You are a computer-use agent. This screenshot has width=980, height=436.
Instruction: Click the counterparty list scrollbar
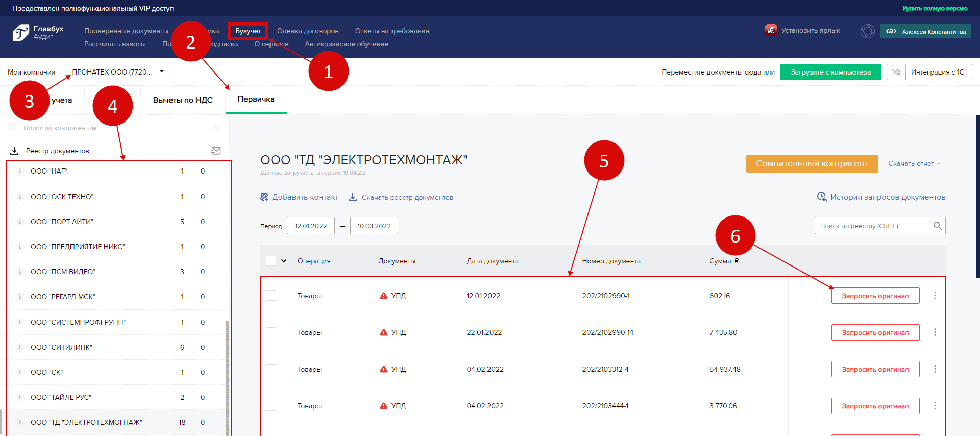point(227,378)
